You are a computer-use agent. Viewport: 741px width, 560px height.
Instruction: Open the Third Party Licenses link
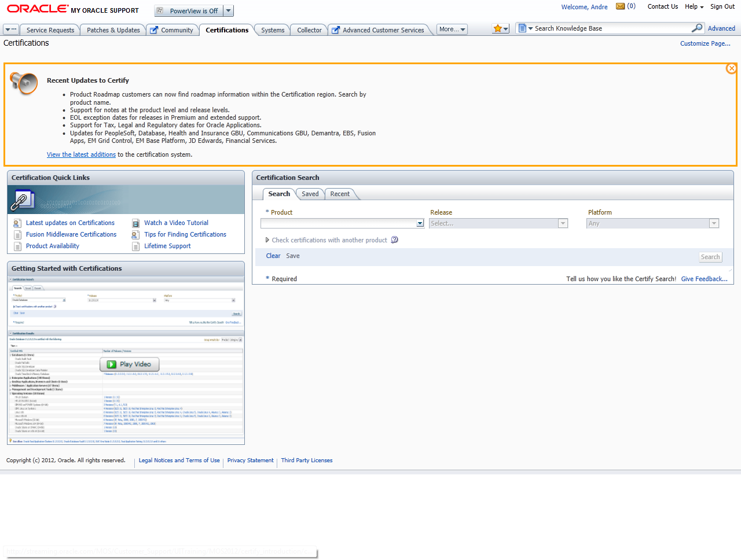point(307,460)
